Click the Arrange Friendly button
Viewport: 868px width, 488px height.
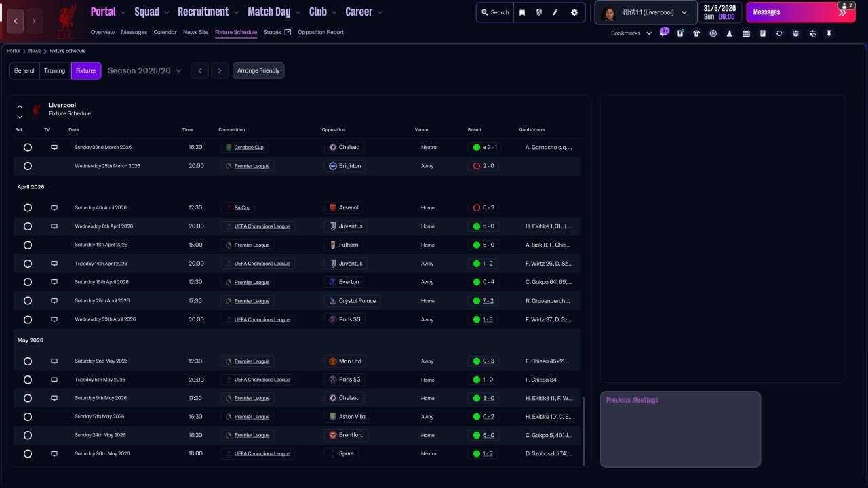coord(258,70)
